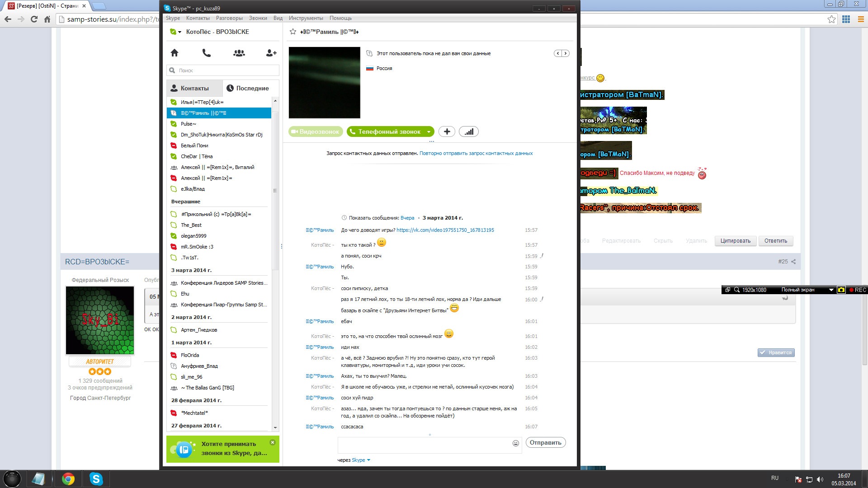The width and height of the screenshot is (868, 488).
Task: Start a Телефонный звонок call
Action: pyautogui.click(x=385, y=131)
